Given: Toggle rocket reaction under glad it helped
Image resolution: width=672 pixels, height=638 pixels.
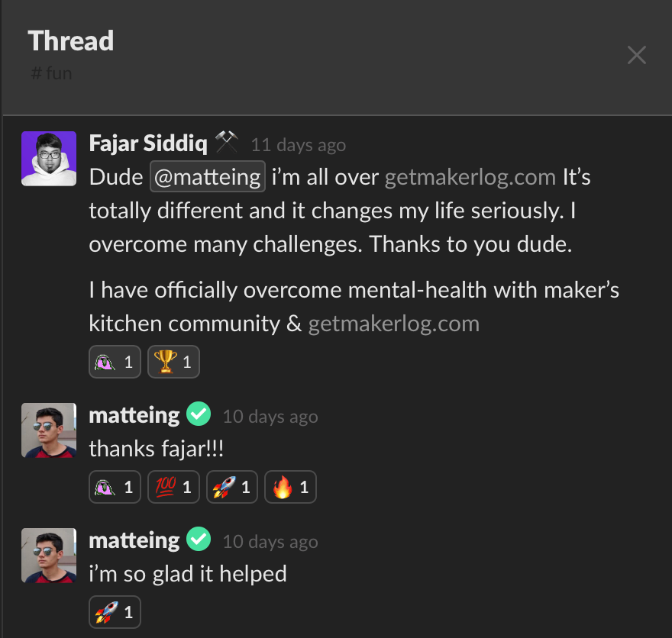Looking at the screenshot, I should pyautogui.click(x=115, y=612).
